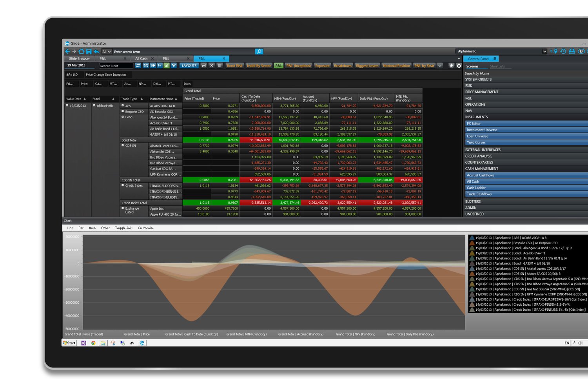588x386 pixels.
Task: Sort by the Value Date column header
Action: tap(77, 99)
